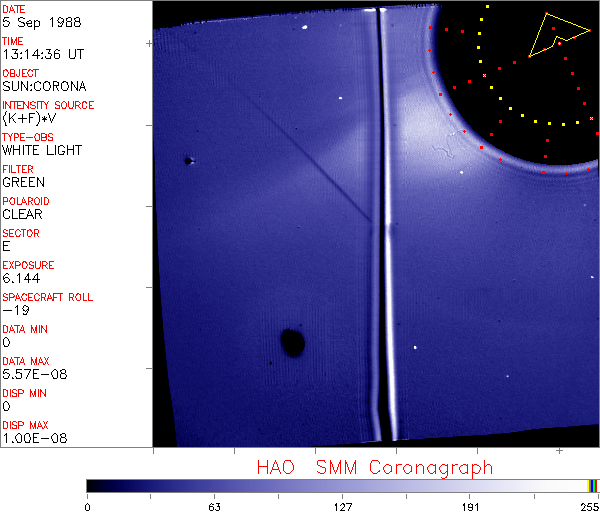Click the date value "5 Sep 1988"
Image resolution: width=600 pixels, height=512 pixels.
(41, 22)
